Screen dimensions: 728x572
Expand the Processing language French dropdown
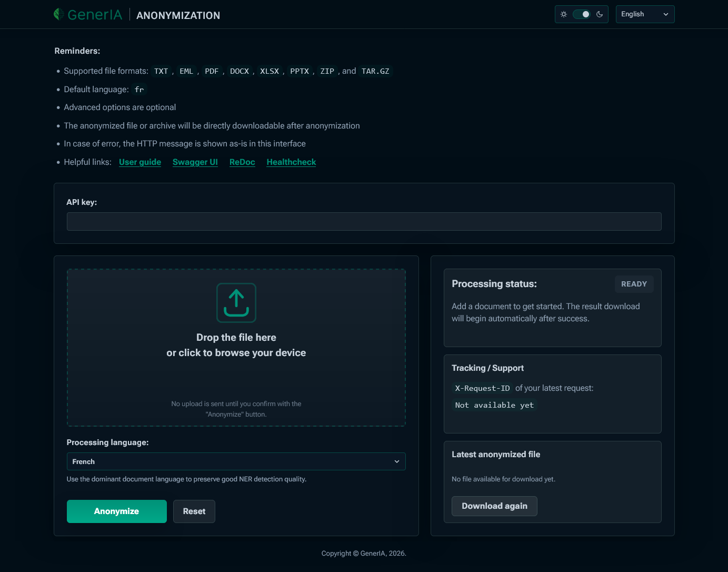coord(236,461)
